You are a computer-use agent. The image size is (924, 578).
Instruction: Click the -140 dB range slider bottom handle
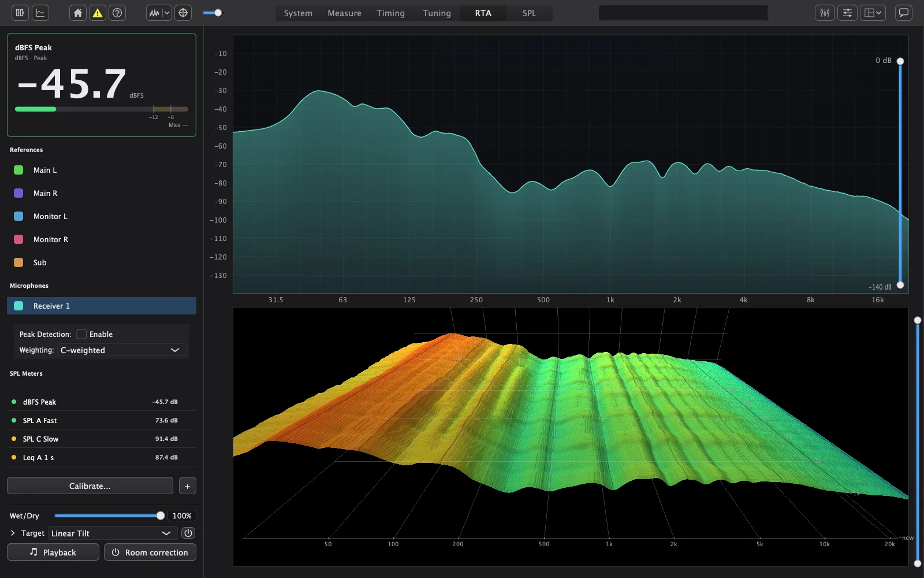[x=900, y=285]
